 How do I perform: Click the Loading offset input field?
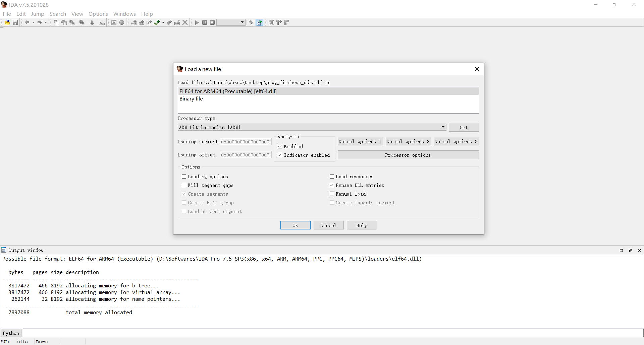click(x=246, y=155)
